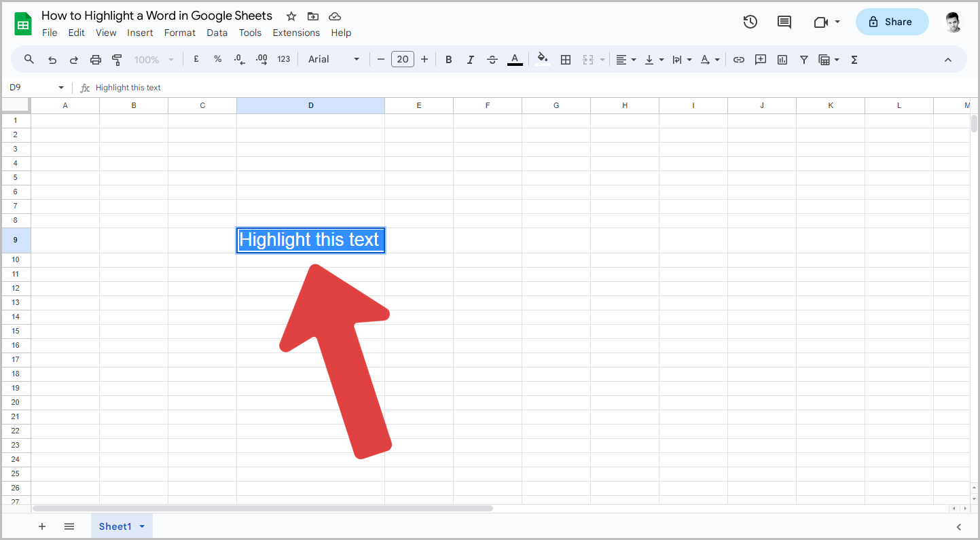
Task: Open the Format menu
Action: (179, 32)
